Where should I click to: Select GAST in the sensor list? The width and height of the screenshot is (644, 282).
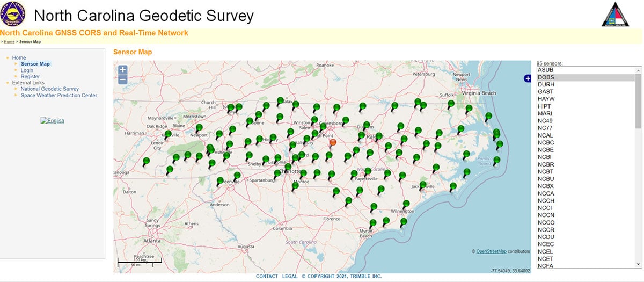click(x=586, y=92)
